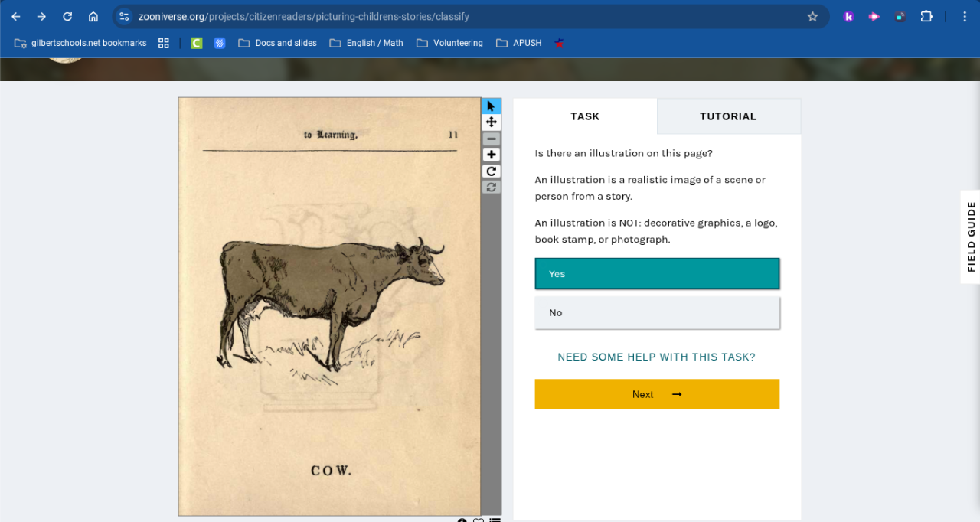Choose the Yes answer
980x522 pixels.
click(657, 274)
